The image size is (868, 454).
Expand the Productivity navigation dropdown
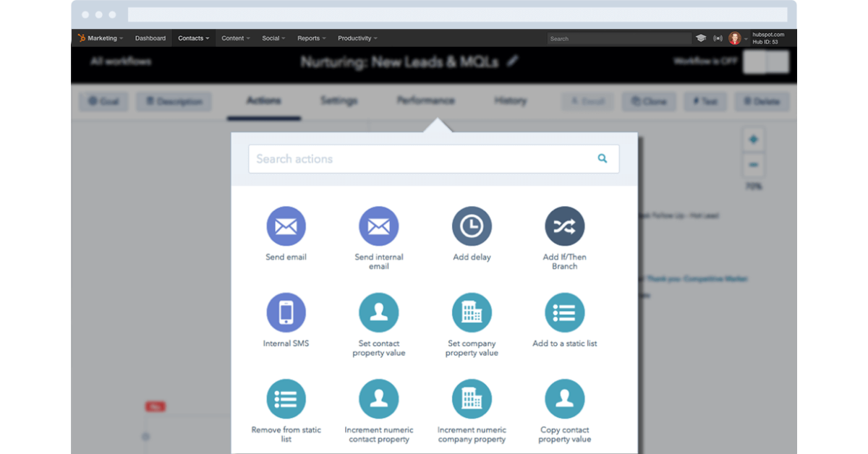(x=357, y=38)
